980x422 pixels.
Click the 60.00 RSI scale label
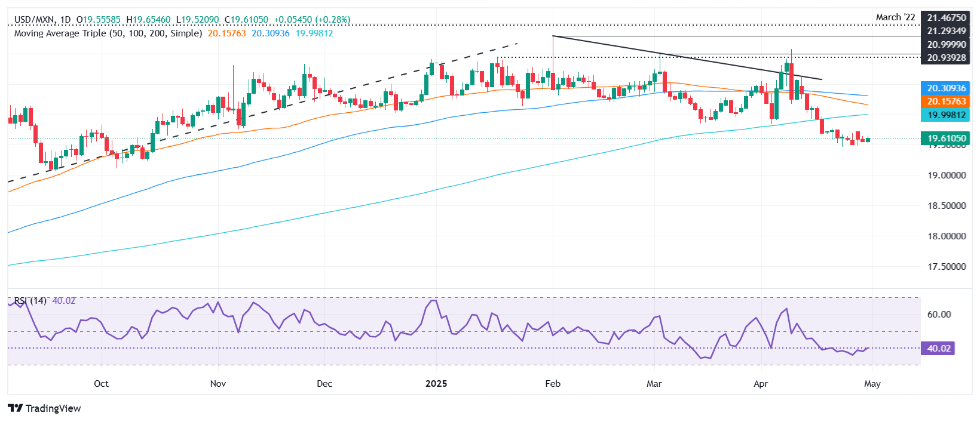coord(939,315)
